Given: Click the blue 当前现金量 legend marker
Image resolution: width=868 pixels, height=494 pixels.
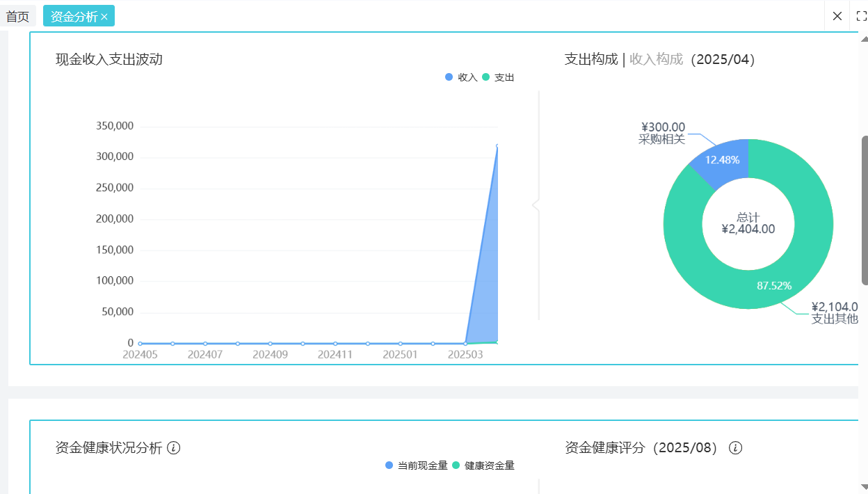Looking at the screenshot, I should (387, 465).
